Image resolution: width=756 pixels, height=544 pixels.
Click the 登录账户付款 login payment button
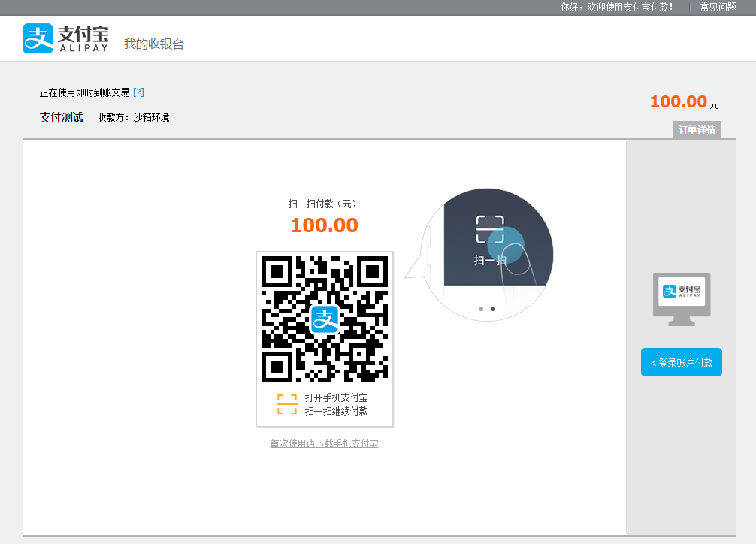(x=681, y=361)
